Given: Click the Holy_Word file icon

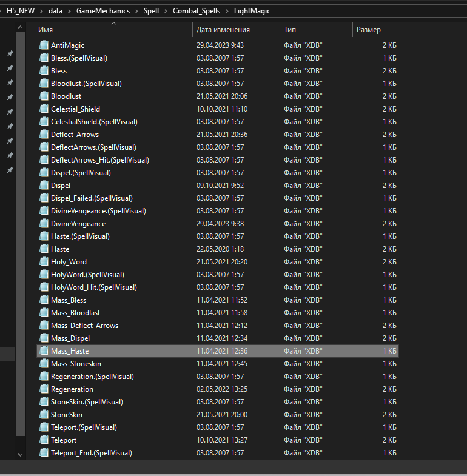Looking at the screenshot, I should (x=44, y=262).
